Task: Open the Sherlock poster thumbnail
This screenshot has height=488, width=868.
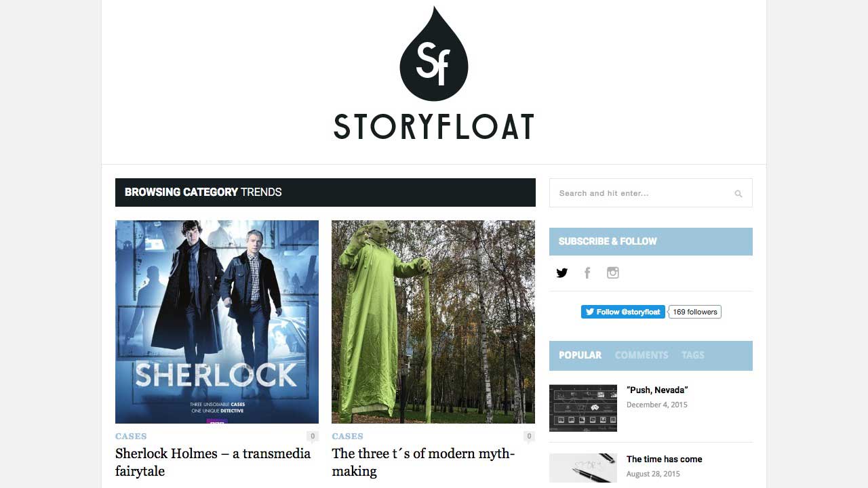Action: tap(217, 322)
